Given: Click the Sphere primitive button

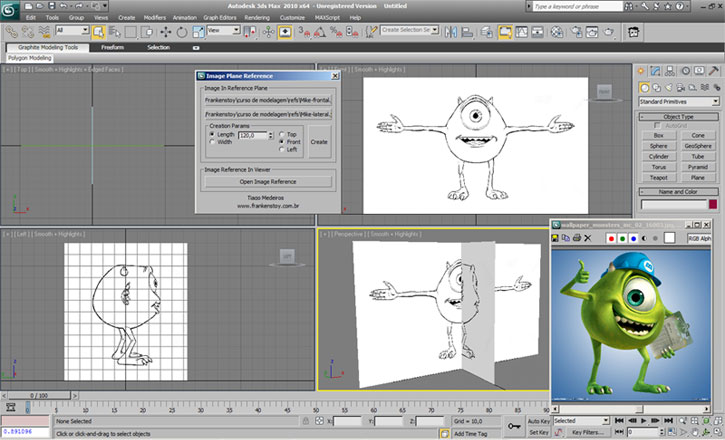Looking at the screenshot, I should pyautogui.click(x=659, y=146).
